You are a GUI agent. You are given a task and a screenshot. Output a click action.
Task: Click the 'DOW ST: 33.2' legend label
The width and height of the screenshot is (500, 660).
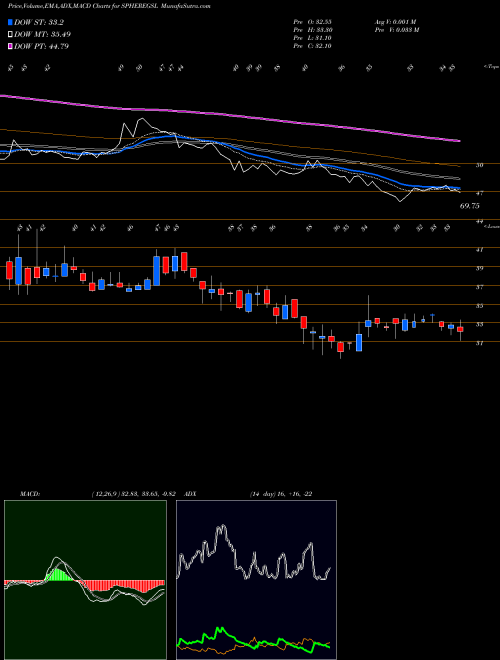(x=39, y=23)
